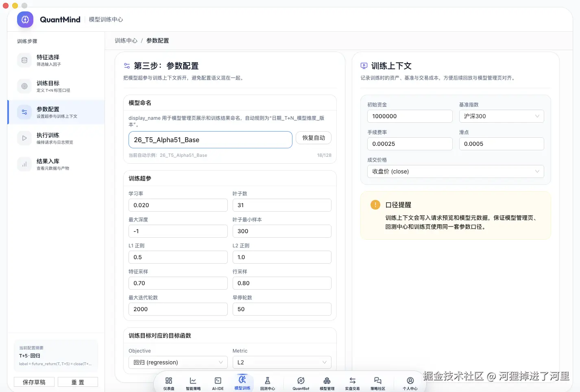Click the 叶子数 input field
This screenshot has height=392, width=580.
click(282, 205)
